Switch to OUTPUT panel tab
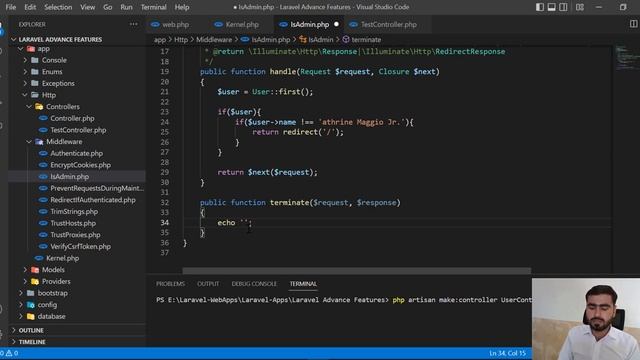Viewport: 640px width, 360px height. click(208, 284)
